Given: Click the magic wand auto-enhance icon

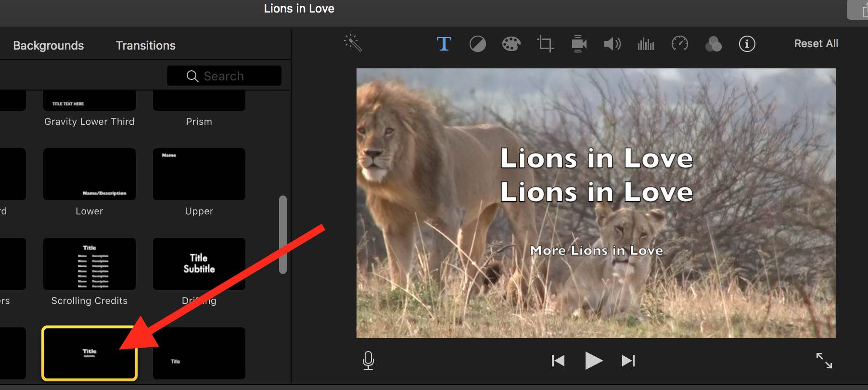Looking at the screenshot, I should tap(353, 43).
